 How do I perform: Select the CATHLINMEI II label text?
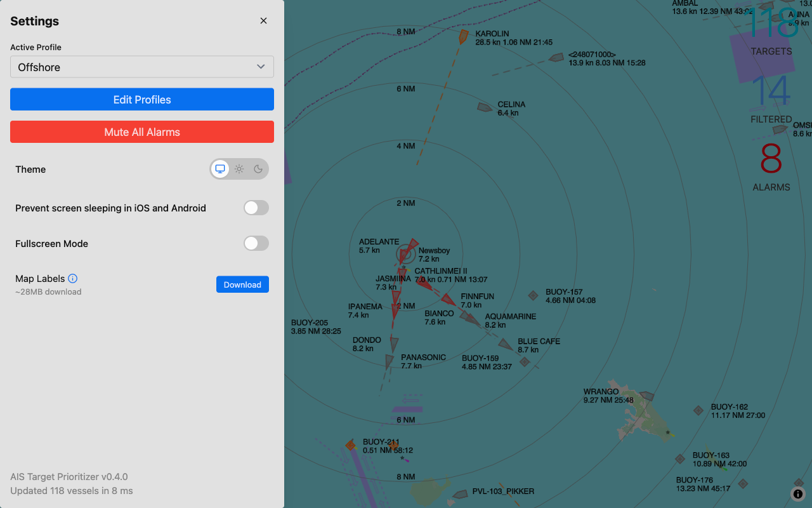(x=441, y=271)
